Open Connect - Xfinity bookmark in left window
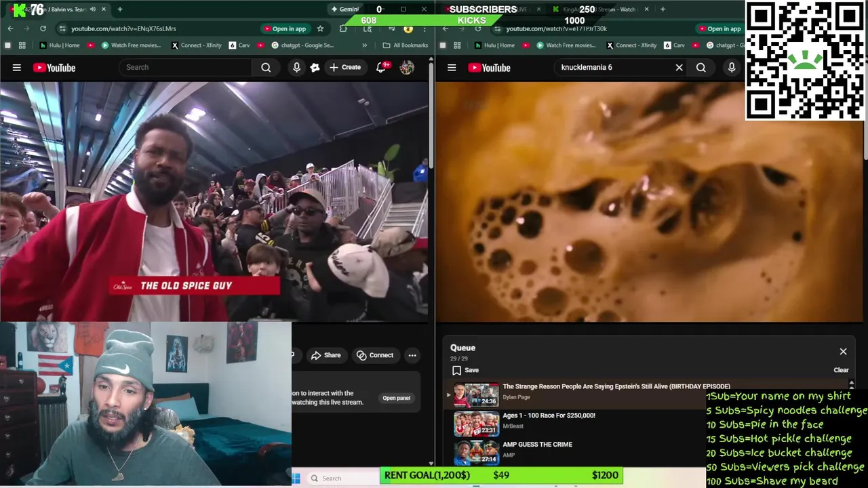Viewport: 868px width, 488px height. pos(196,45)
